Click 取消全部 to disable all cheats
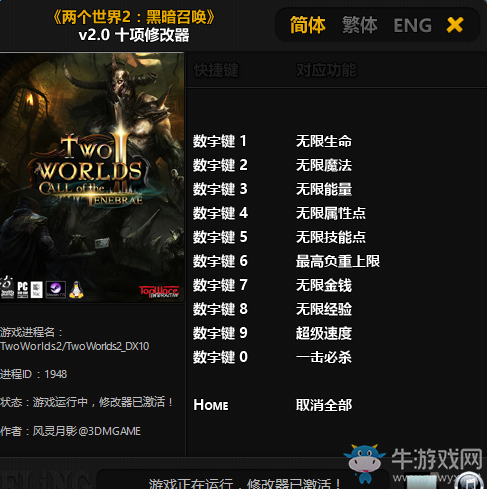The image size is (487, 489). tap(324, 405)
